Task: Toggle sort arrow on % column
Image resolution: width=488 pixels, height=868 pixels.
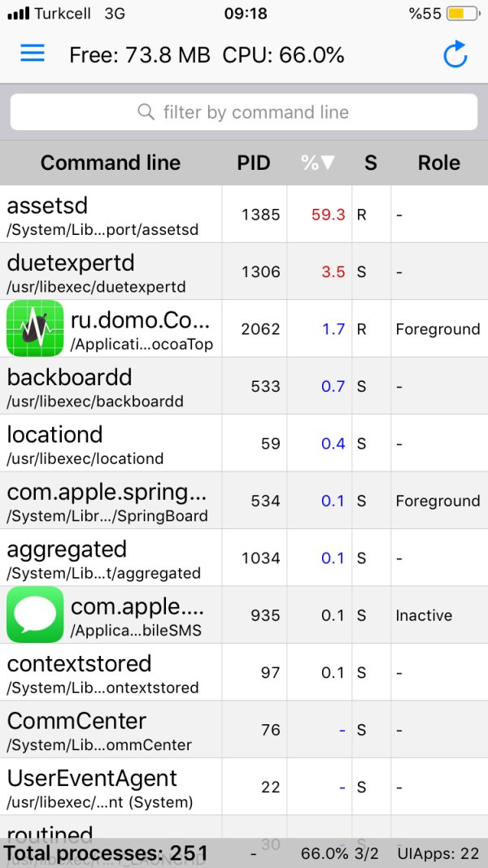Action: click(x=318, y=163)
